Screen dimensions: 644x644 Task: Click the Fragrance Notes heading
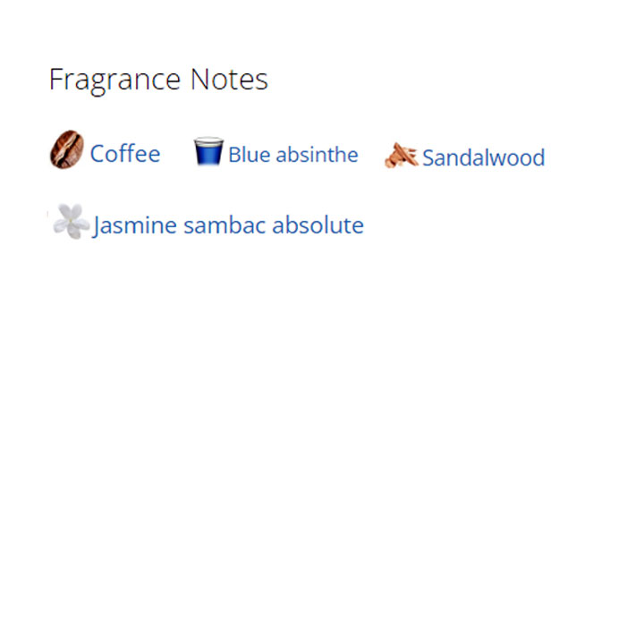click(x=158, y=80)
